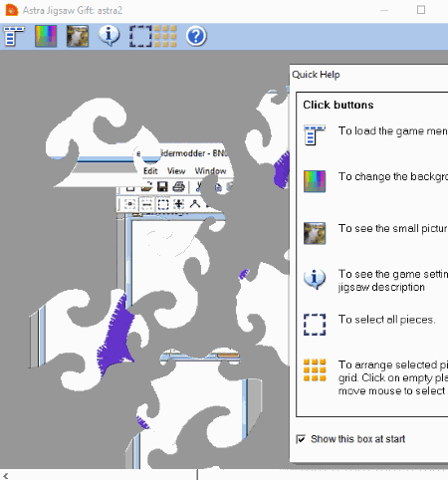This screenshot has width=448, height=480.
Task: Open game settings info toolbar icon
Action: click(x=110, y=35)
